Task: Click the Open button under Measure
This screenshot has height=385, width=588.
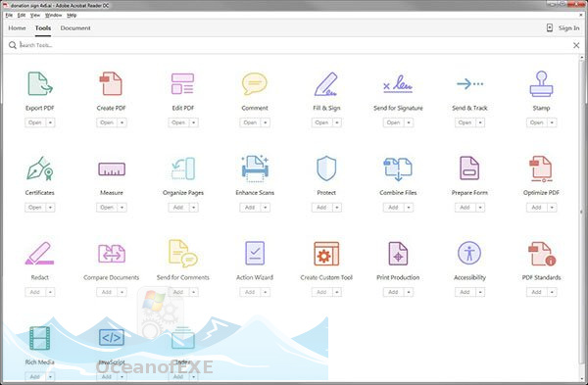Action: coord(107,208)
